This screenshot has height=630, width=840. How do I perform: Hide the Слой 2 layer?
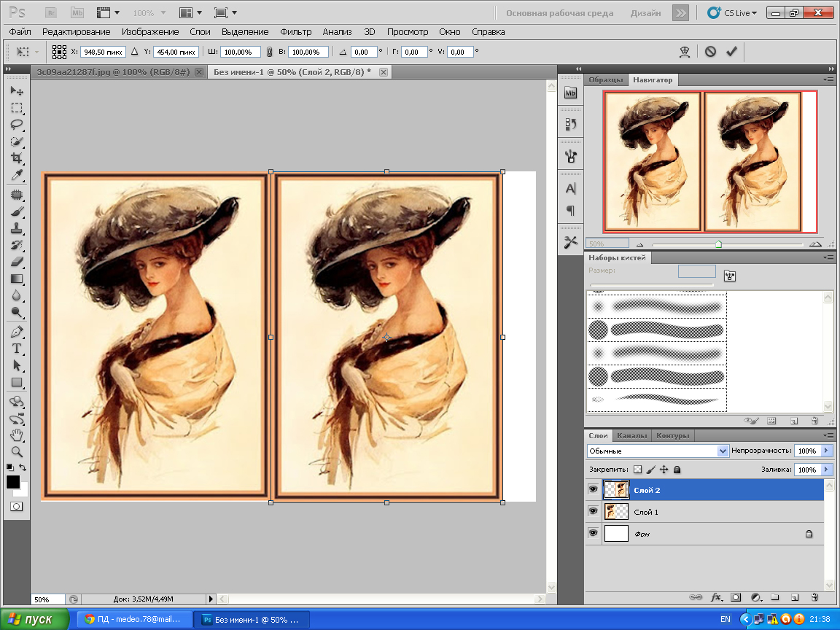pos(593,490)
